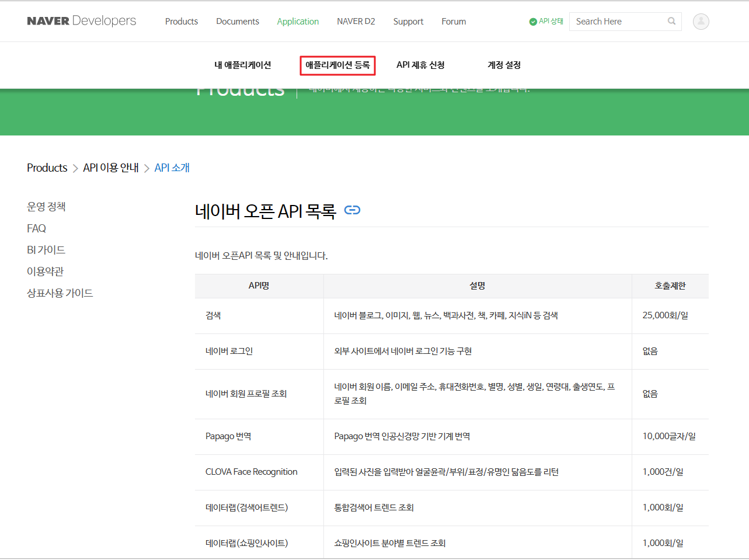749x560 pixels.
Task: Select API 제휴 신청 submenu item
Action: click(x=420, y=65)
